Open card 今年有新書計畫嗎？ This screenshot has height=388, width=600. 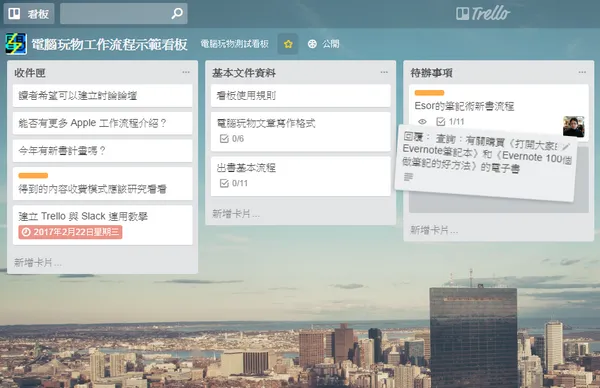click(103, 150)
